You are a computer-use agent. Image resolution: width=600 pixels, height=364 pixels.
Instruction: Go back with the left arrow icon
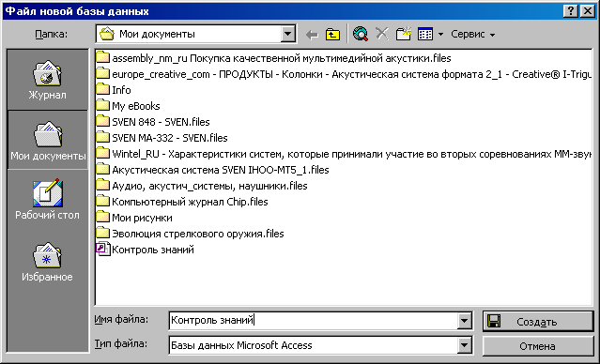(x=312, y=35)
